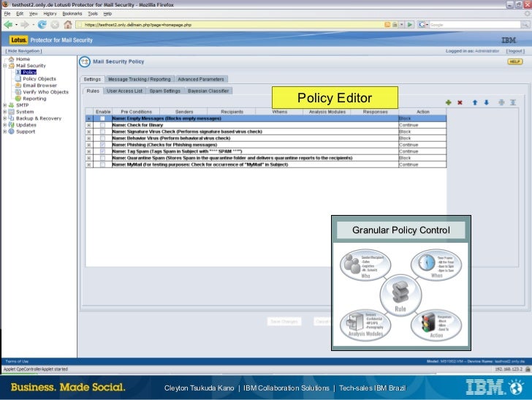Viewport: 532px width, 400px height.
Task: Collapse the Mail Security tree node
Action: tap(4, 66)
